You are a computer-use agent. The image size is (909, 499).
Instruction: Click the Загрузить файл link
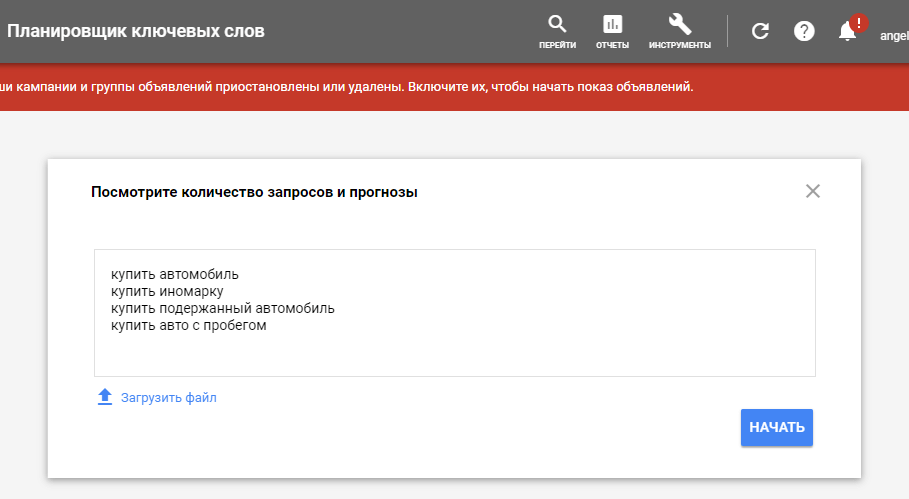pos(168,398)
